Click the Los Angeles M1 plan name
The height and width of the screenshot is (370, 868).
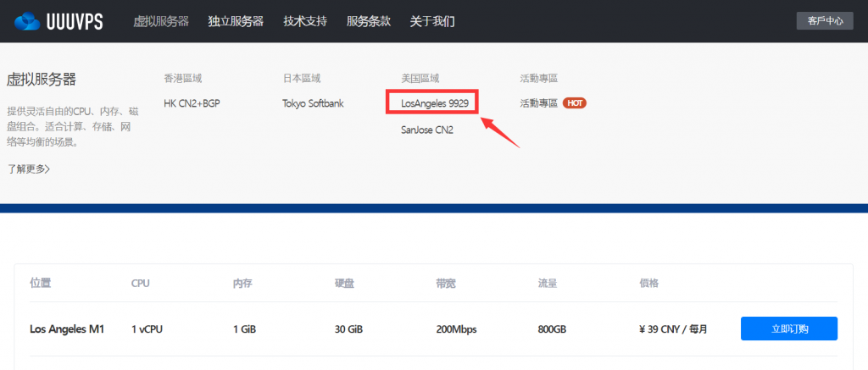click(67, 329)
